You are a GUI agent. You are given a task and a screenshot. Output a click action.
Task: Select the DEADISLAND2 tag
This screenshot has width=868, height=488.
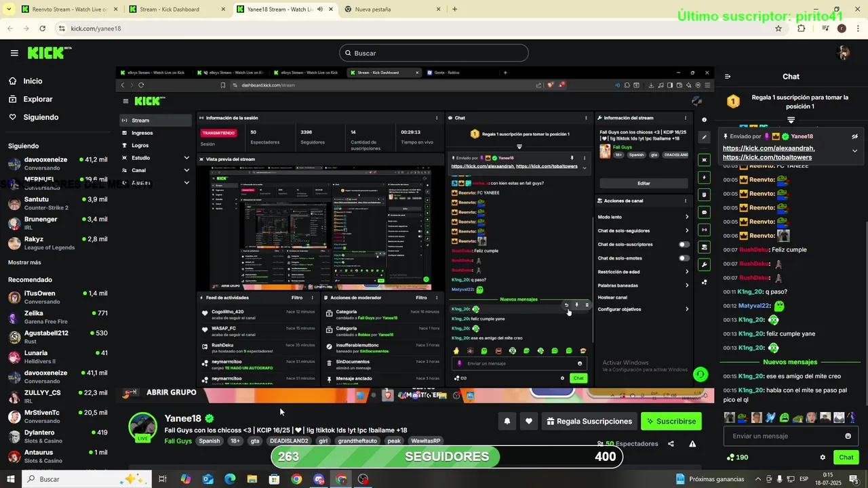[289, 441]
